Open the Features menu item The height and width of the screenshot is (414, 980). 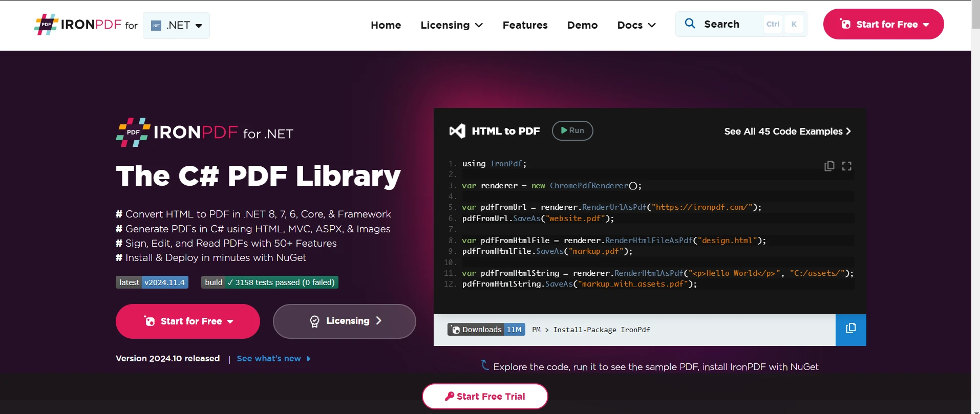click(x=525, y=25)
